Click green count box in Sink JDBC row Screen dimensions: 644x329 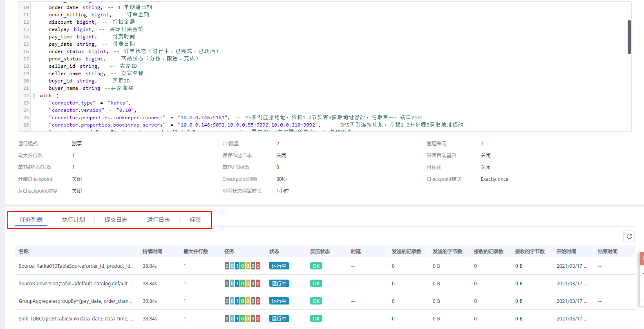(243, 319)
